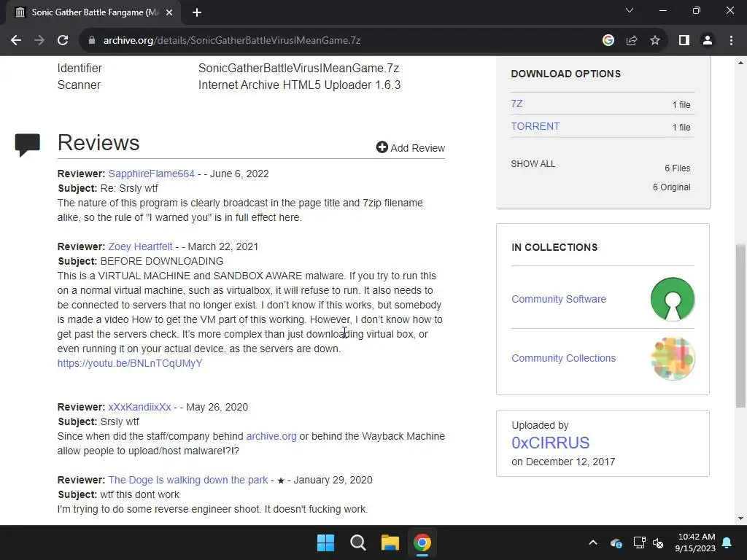Click the scrollbar down arrow
The image size is (747, 560).
click(x=740, y=518)
